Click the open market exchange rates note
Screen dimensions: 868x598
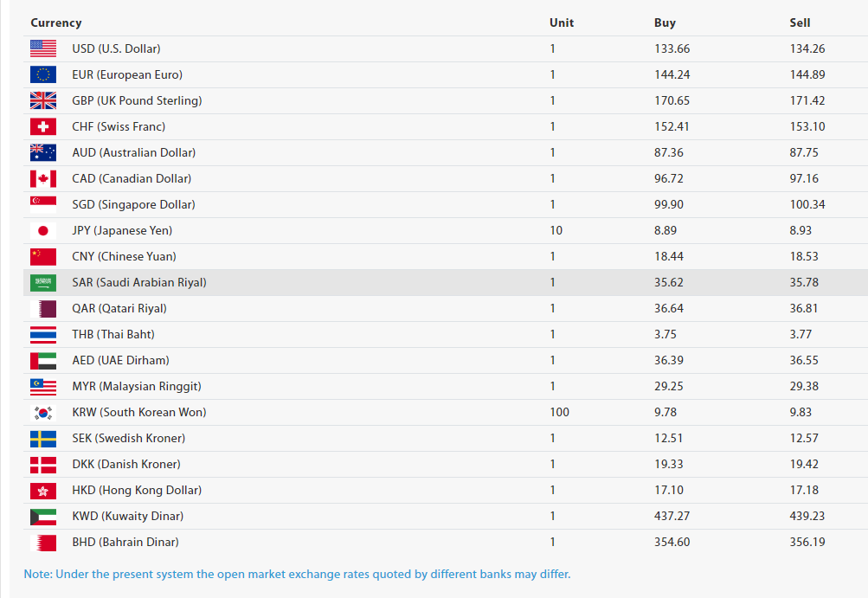point(298,574)
